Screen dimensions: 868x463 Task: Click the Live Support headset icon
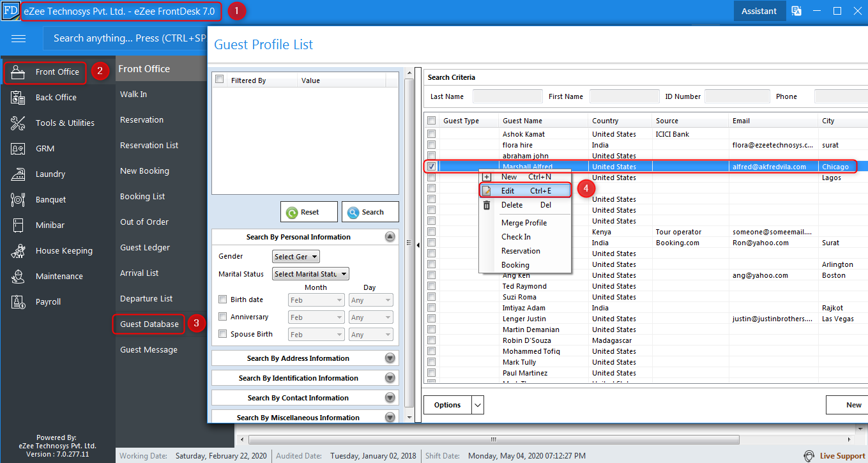tap(809, 456)
